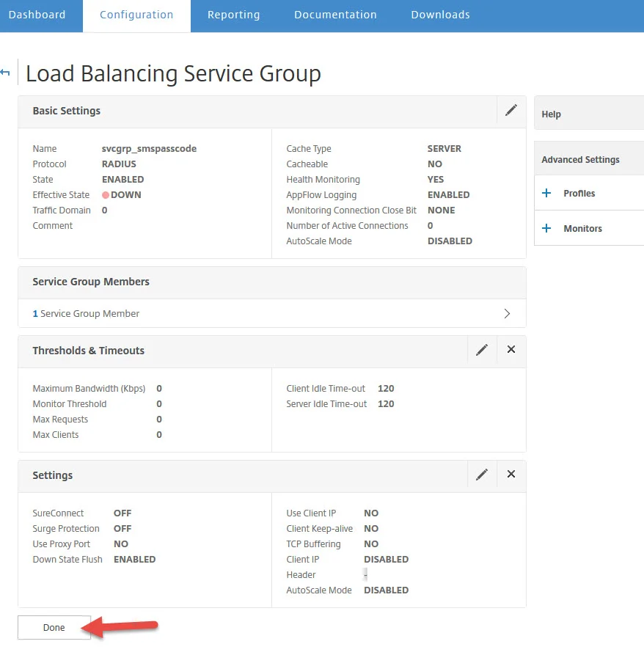Select the Configuration tab
The width and height of the screenshot is (644, 666).
[x=136, y=15]
